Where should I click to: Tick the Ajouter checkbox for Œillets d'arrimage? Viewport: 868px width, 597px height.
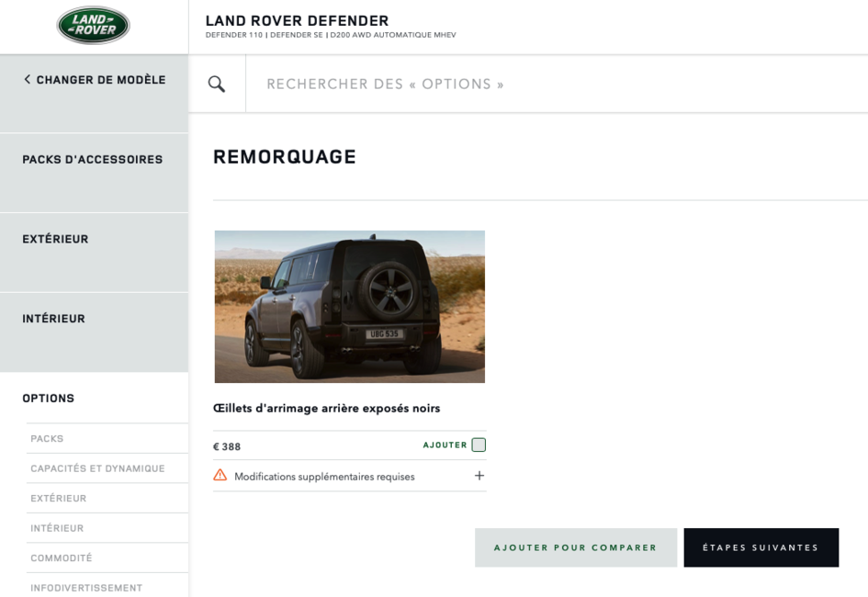coord(479,445)
